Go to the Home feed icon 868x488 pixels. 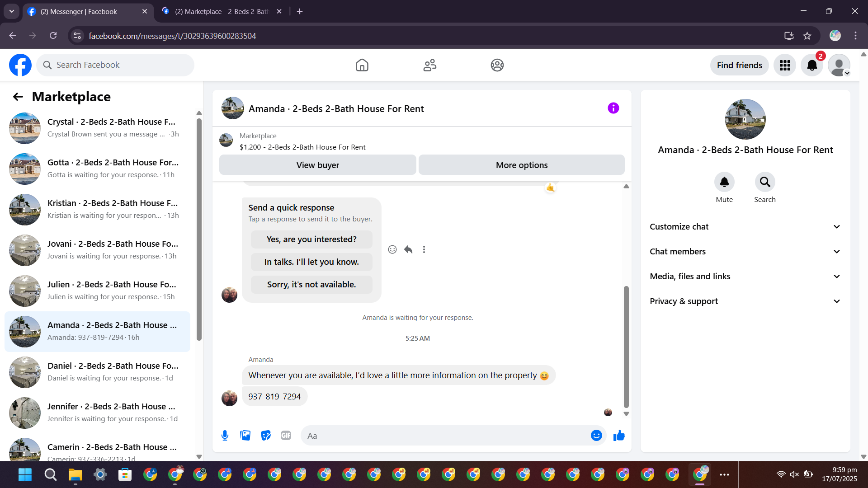pyautogui.click(x=362, y=65)
